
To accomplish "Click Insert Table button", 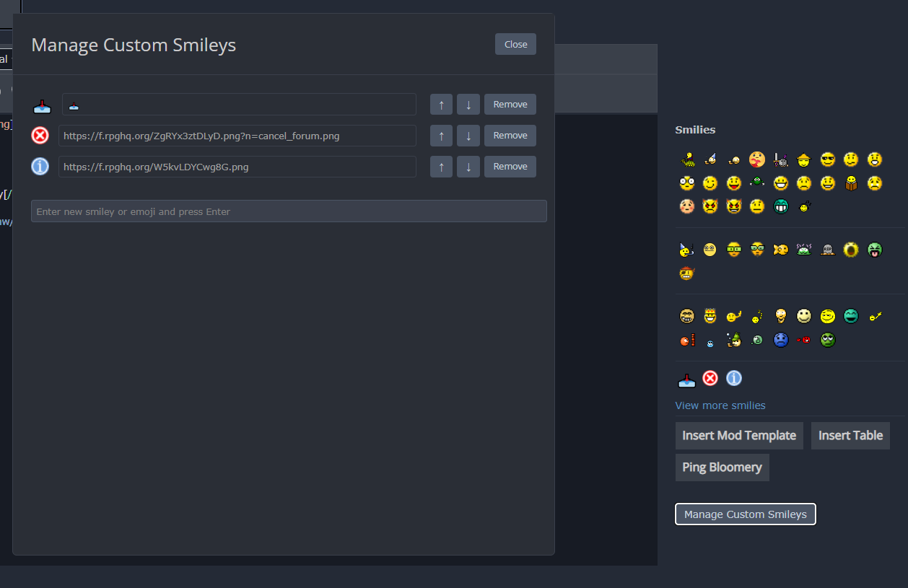I will pyautogui.click(x=850, y=436).
